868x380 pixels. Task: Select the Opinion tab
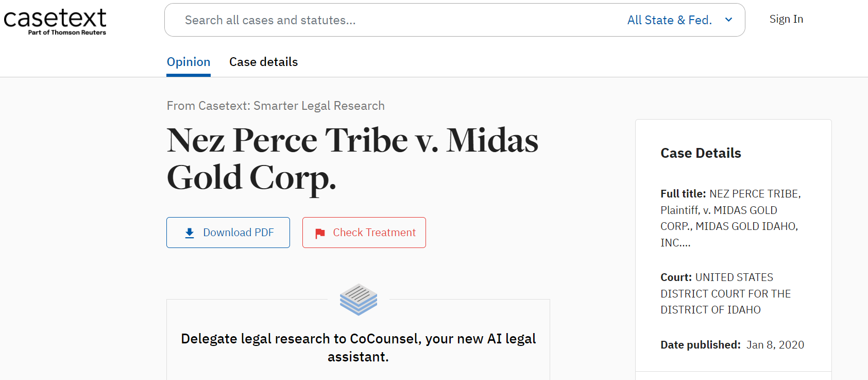click(188, 61)
